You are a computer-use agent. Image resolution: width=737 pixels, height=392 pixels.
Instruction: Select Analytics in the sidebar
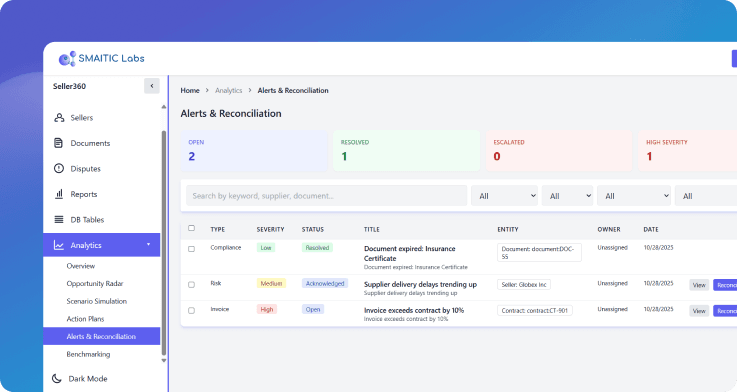click(x=102, y=245)
